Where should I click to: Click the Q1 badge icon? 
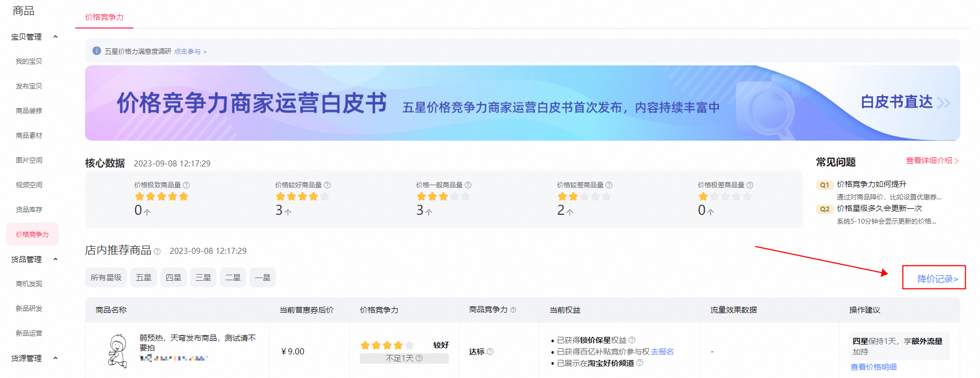click(x=825, y=185)
